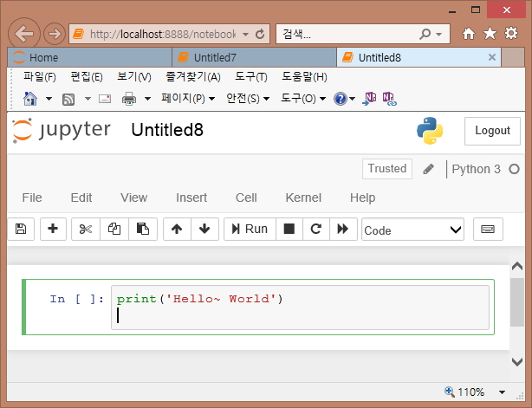This screenshot has height=408, width=532.
Task: Open the 도구(T) menu
Action: pyautogui.click(x=251, y=77)
